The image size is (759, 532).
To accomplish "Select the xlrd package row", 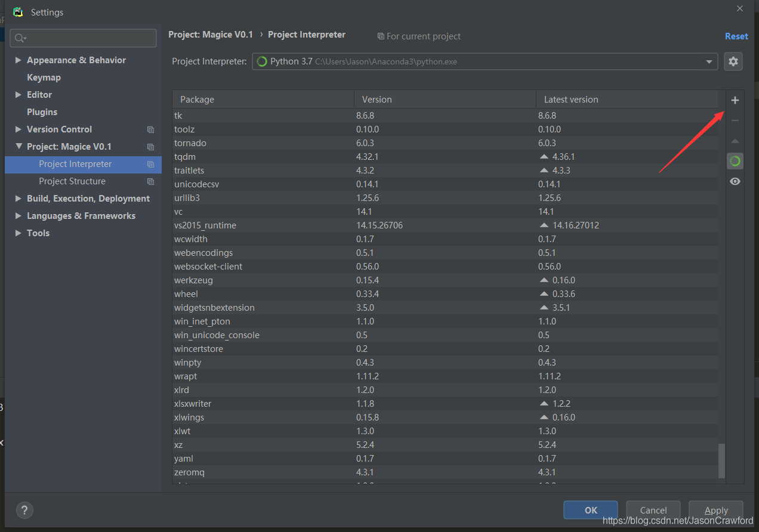I will pos(445,390).
